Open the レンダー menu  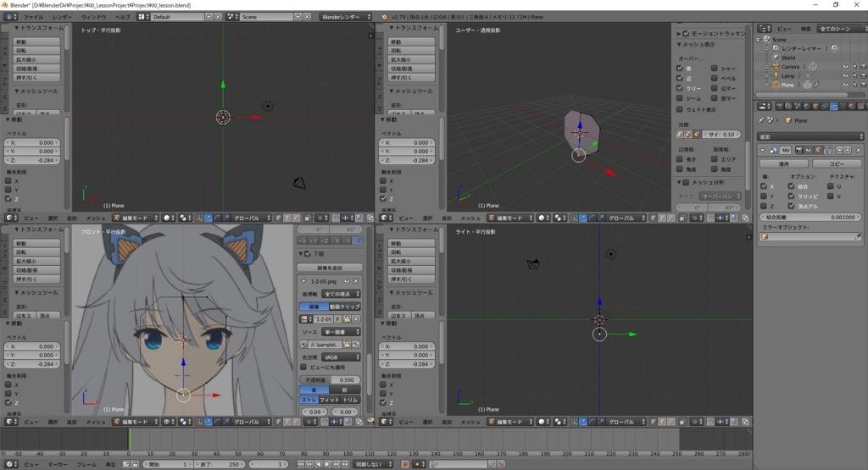point(62,17)
